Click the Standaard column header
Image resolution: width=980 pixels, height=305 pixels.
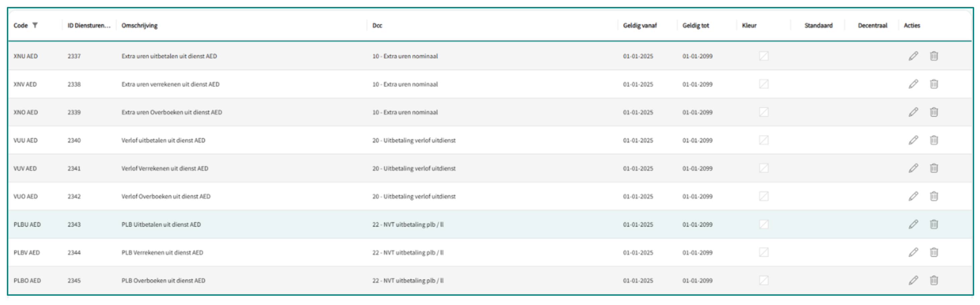pos(818,25)
